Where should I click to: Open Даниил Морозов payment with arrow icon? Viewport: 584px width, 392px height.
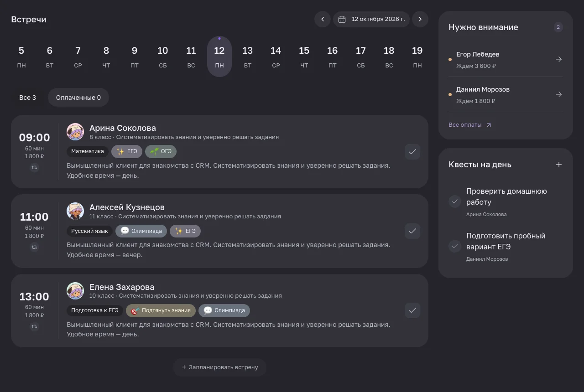click(x=559, y=94)
